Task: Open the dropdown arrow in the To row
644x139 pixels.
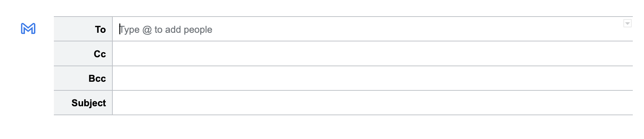Action: coord(627,23)
